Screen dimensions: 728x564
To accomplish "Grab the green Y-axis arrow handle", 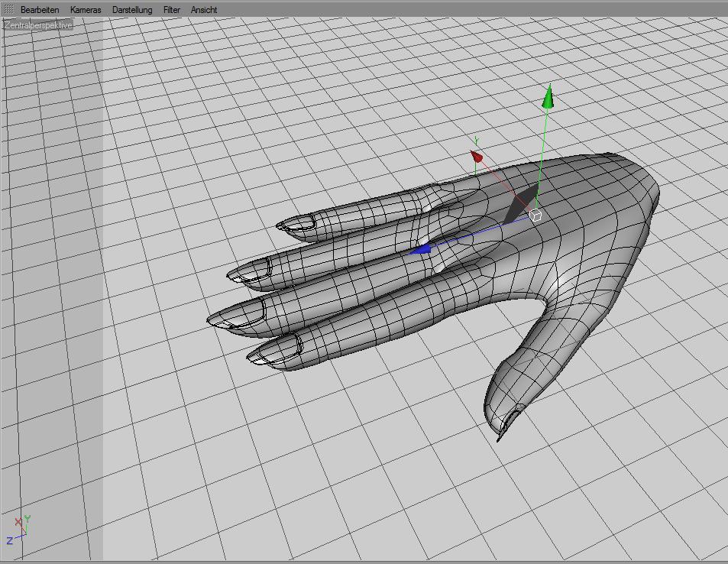I will pos(548,96).
